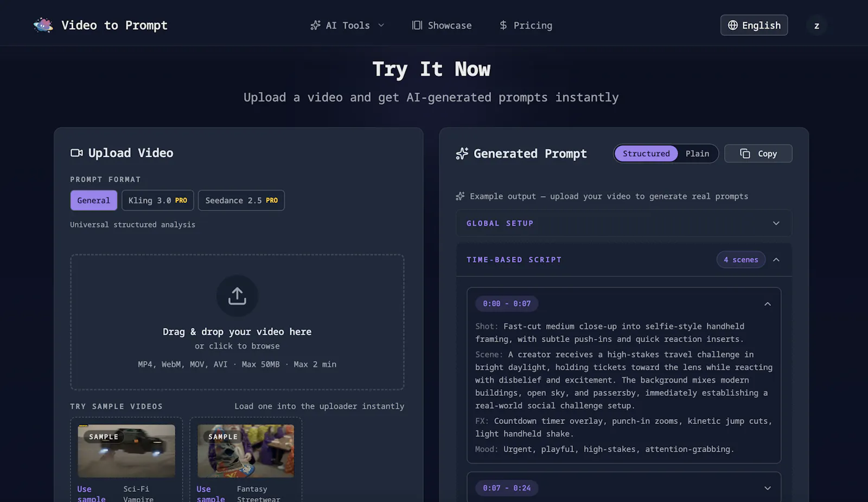
Task: Collapse the Time-Based Script section
Action: [776, 260]
